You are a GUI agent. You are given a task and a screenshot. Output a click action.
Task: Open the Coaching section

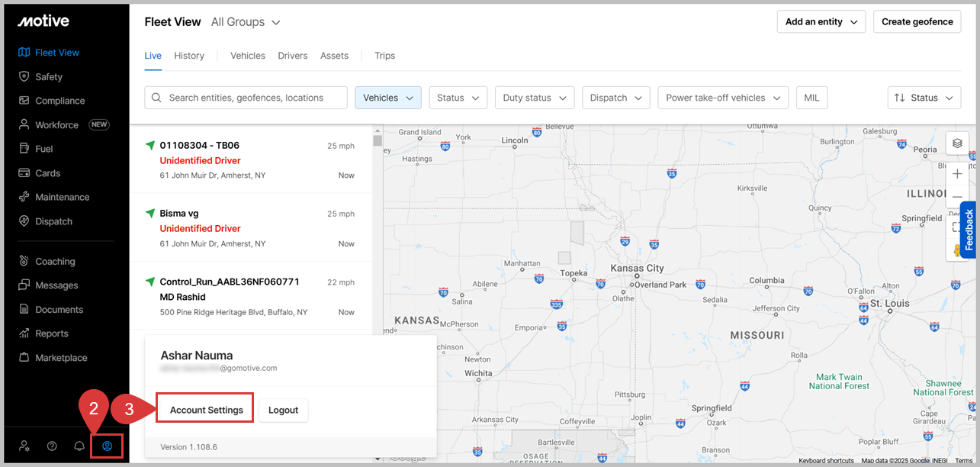coord(47,261)
